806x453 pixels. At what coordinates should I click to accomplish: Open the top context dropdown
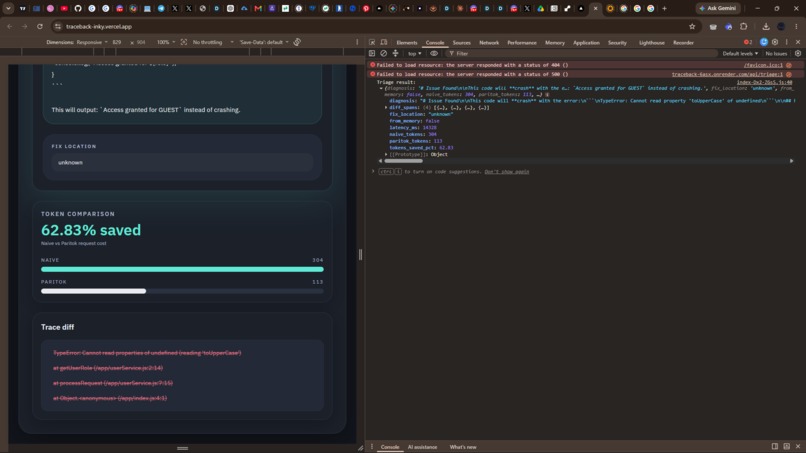[414, 53]
